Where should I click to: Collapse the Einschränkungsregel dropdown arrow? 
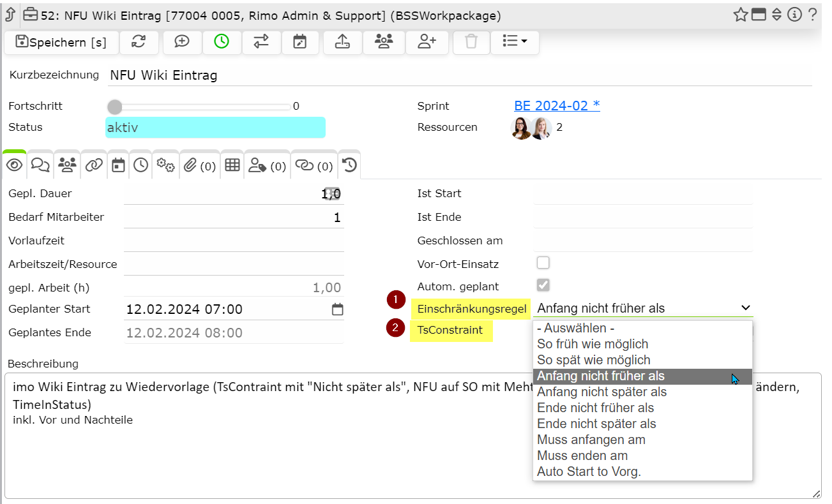[745, 308]
